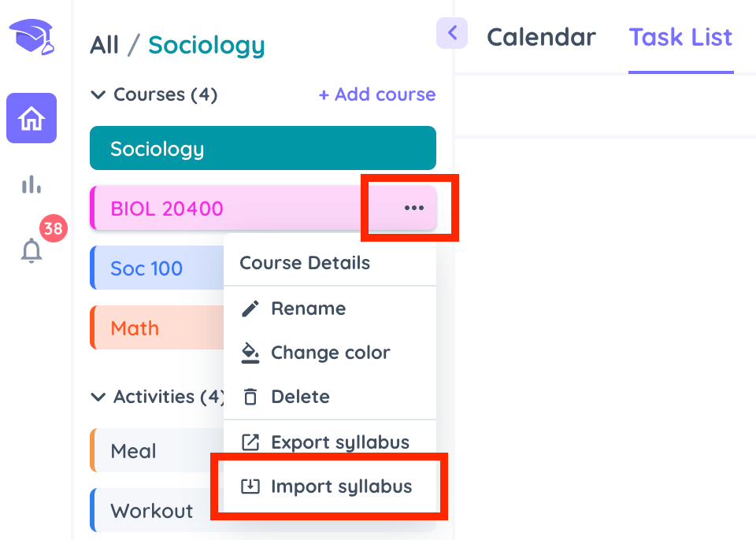Select the teal Sociology course
Image resolution: width=756 pixels, height=540 pixels.
(263, 148)
